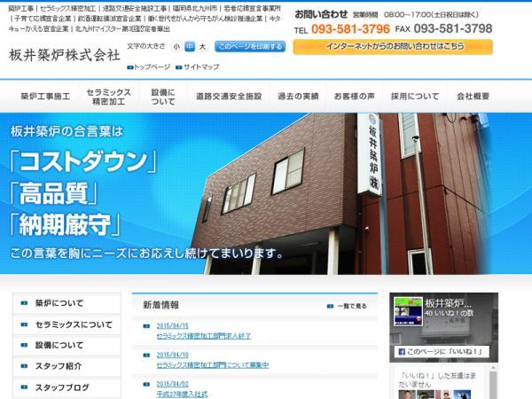Open the セラミックス精密加工部門求人終了 news article
This screenshot has height=399, width=532.
point(204,336)
